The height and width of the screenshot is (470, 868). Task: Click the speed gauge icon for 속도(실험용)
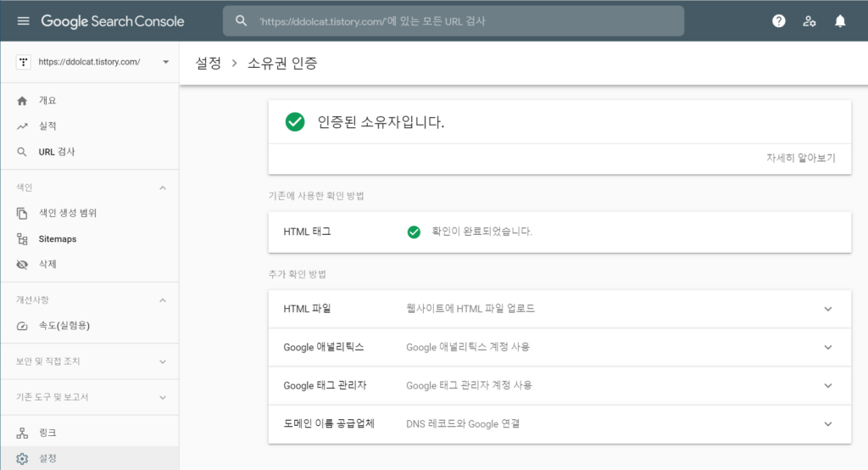tap(23, 326)
